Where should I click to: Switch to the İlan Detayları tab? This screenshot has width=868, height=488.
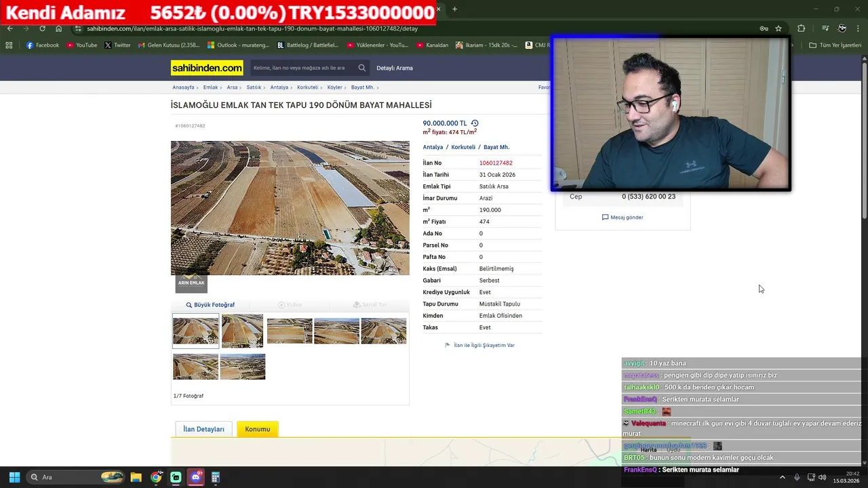click(203, 429)
